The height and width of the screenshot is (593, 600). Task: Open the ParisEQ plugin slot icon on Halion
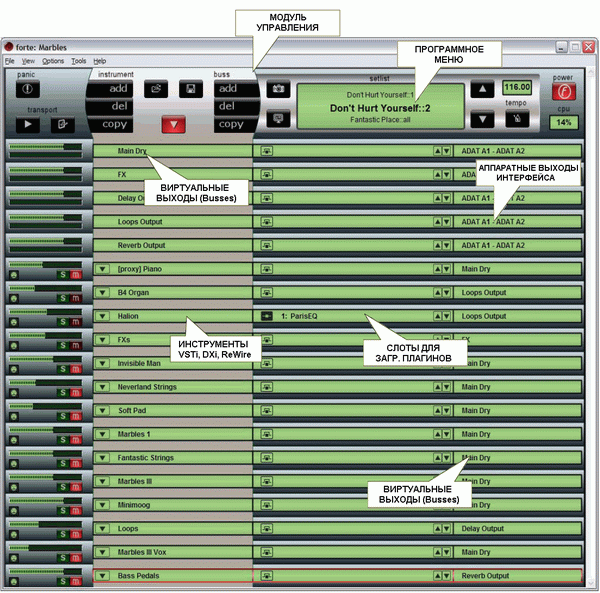(267, 316)
